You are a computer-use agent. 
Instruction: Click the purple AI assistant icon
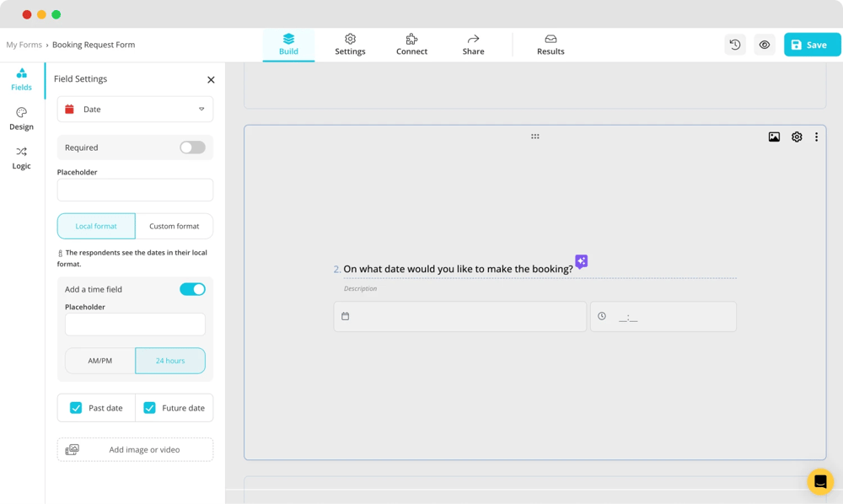click(x=581, y=261)
